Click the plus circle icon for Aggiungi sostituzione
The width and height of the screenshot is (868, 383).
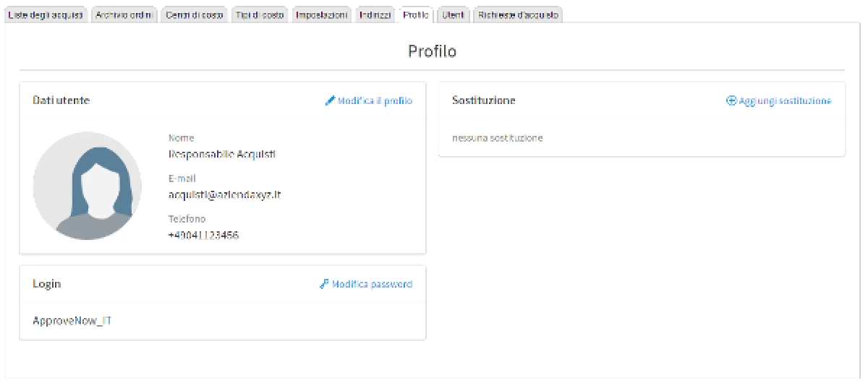[x=731, y=101]
